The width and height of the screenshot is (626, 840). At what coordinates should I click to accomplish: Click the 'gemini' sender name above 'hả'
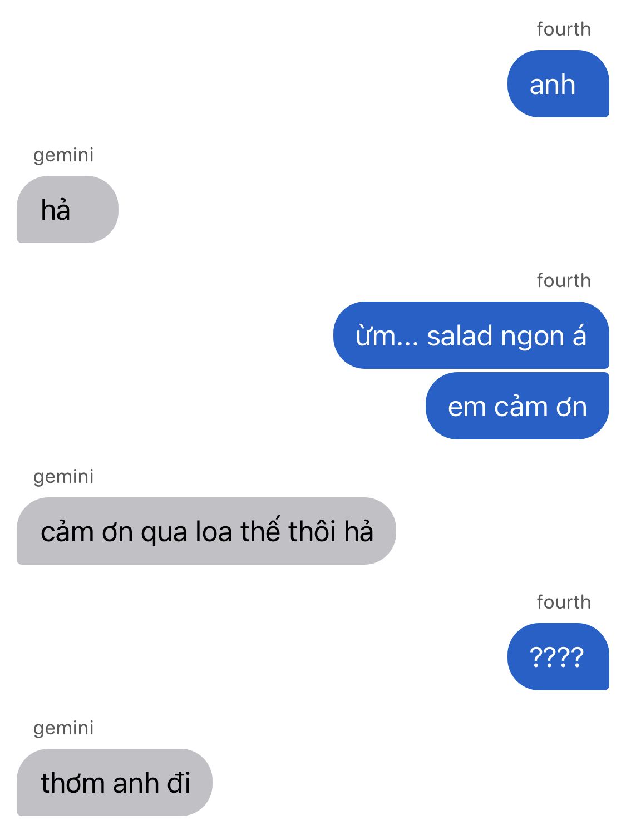(63, 155)
